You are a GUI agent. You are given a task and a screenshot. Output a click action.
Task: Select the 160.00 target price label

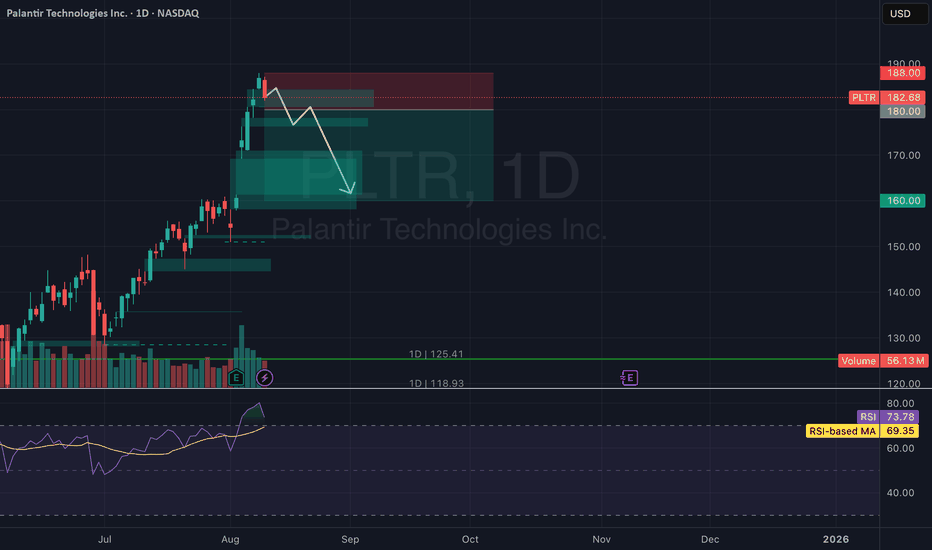click(902, 200)
